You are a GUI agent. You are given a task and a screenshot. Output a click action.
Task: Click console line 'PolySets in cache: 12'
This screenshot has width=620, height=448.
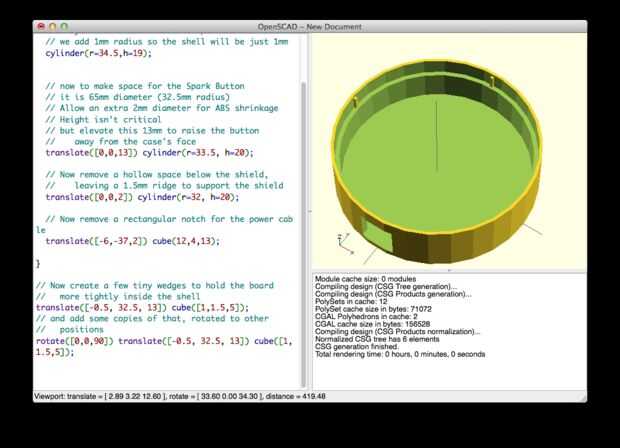click(351, 302)
